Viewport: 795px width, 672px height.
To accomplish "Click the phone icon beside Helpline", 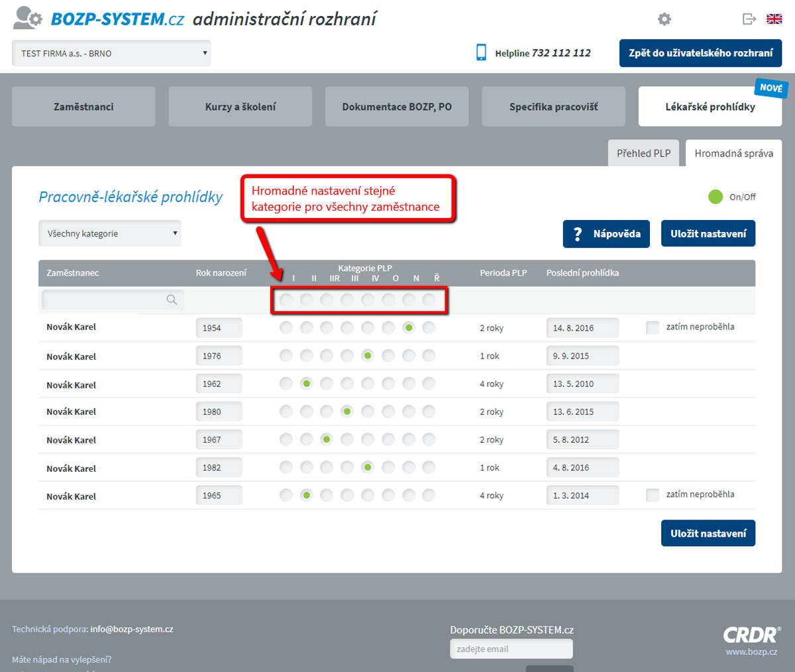I will tap(481, 52).
